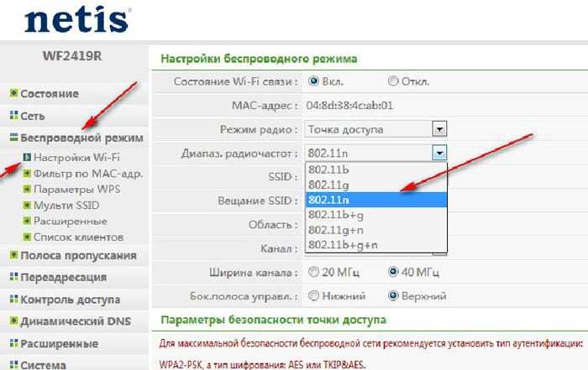Open the Контроль доступа section
Viewport: 588px width, 370px height.
click(71, 300)
